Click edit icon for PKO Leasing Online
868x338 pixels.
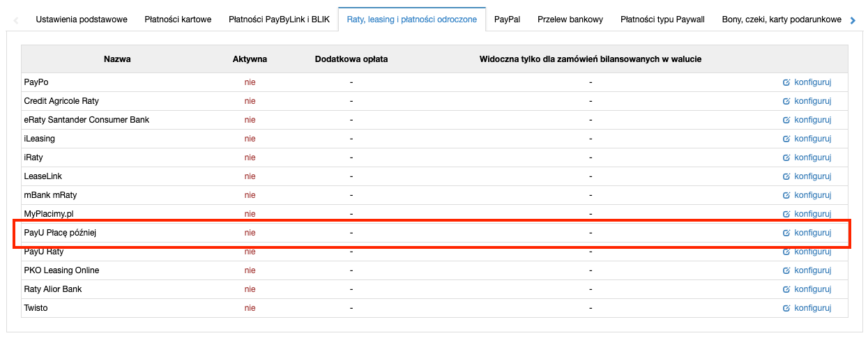point(786,270)
